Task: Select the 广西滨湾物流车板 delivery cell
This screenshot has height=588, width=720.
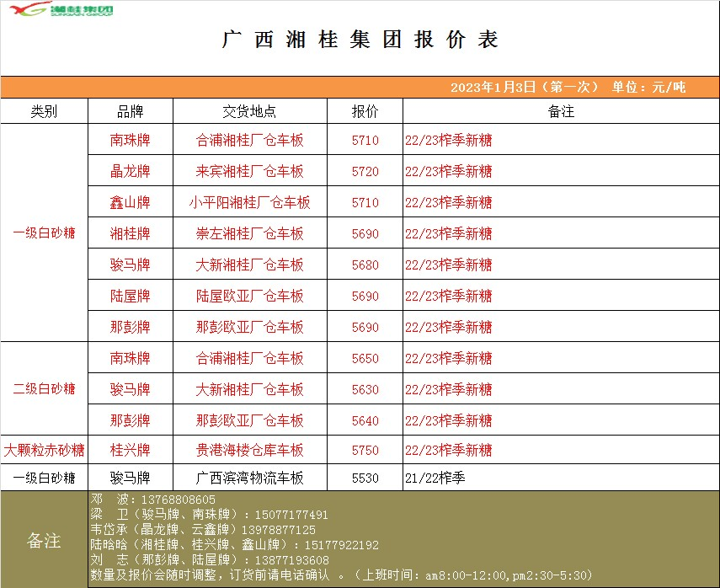Action: point(249,478)
